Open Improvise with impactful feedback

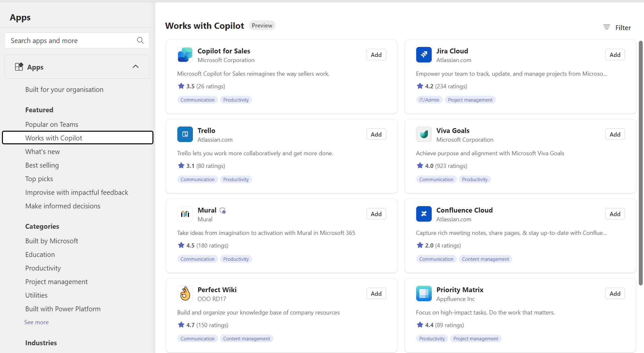coord(77,193)
